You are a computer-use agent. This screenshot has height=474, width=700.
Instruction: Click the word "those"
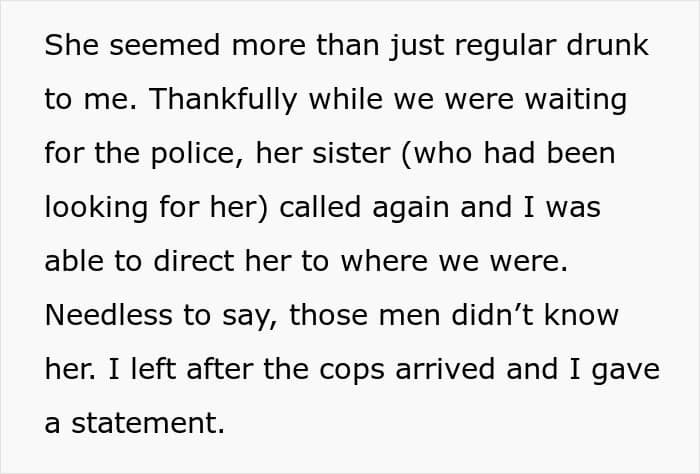(329, 315)
